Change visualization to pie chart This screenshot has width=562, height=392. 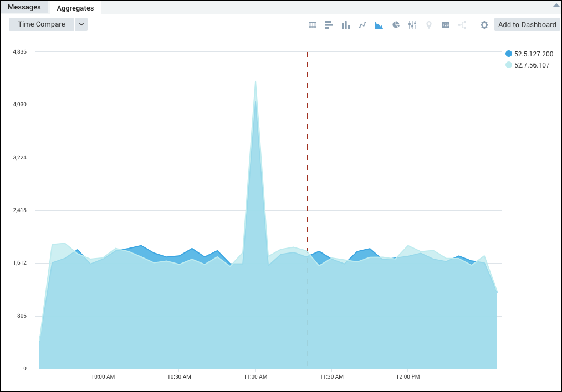pos(396,24)
